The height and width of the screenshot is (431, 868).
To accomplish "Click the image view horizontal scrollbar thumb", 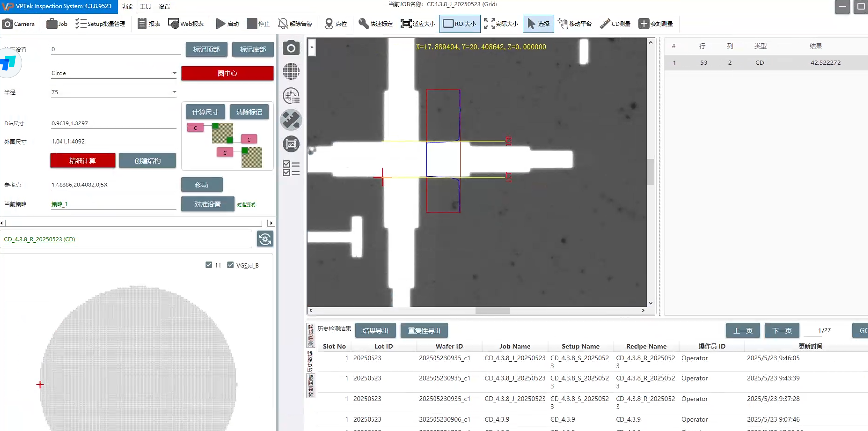I will [493, 310].
